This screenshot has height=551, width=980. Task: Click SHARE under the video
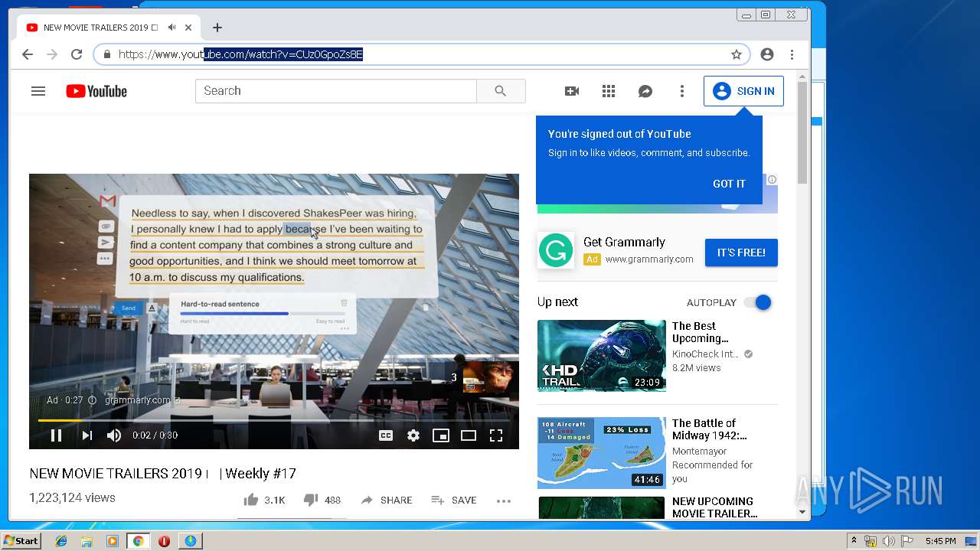[387, 500]
